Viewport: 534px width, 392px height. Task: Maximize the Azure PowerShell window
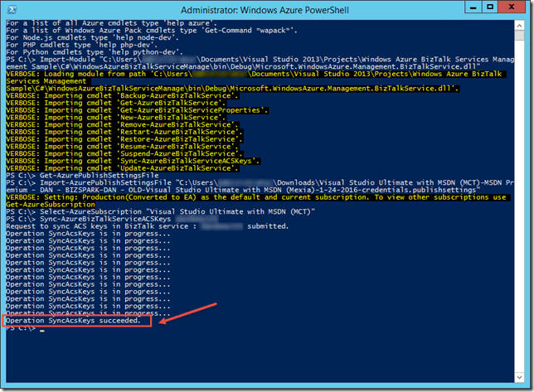pos(477,9)
